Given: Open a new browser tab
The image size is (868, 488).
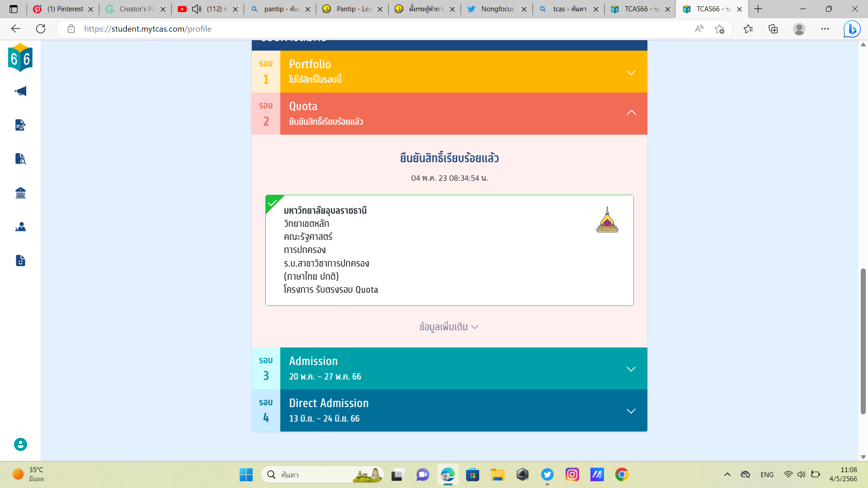Looking at the screenshot, I should click(758, 9).
